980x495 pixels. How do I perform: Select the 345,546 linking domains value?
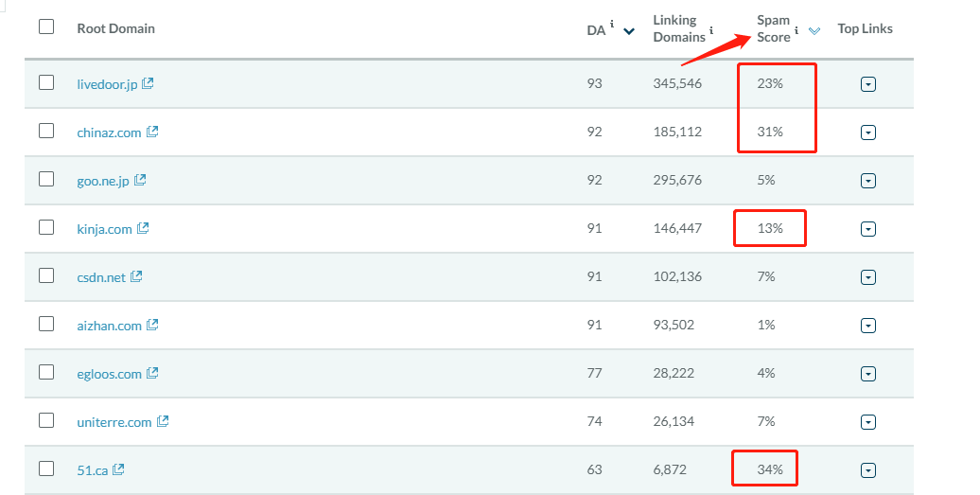[x=677, y=83]
